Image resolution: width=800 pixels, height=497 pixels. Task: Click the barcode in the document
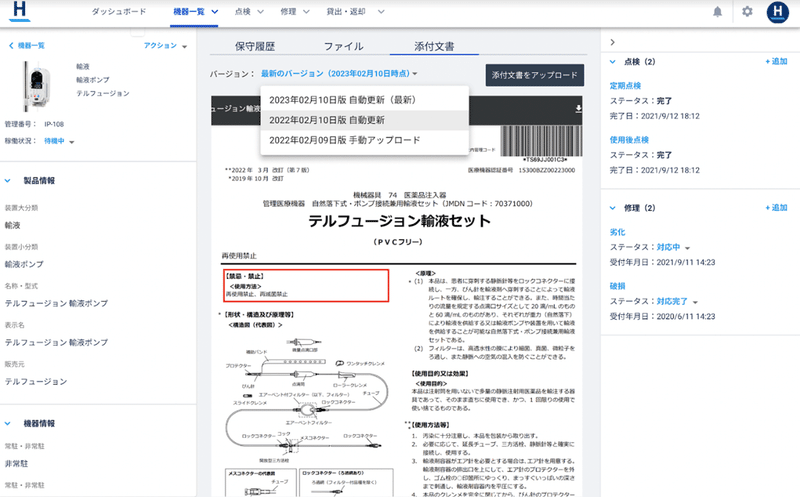[x=541, y=141]
